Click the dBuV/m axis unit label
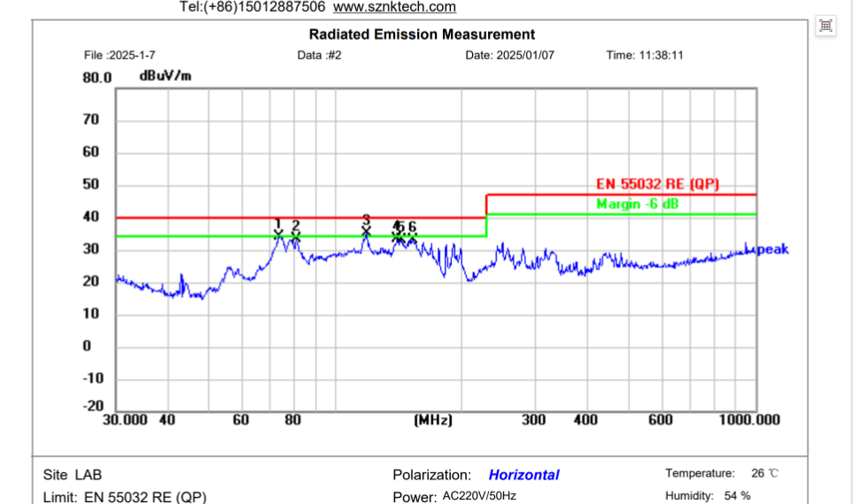853x504 pixels. (165, 76)
